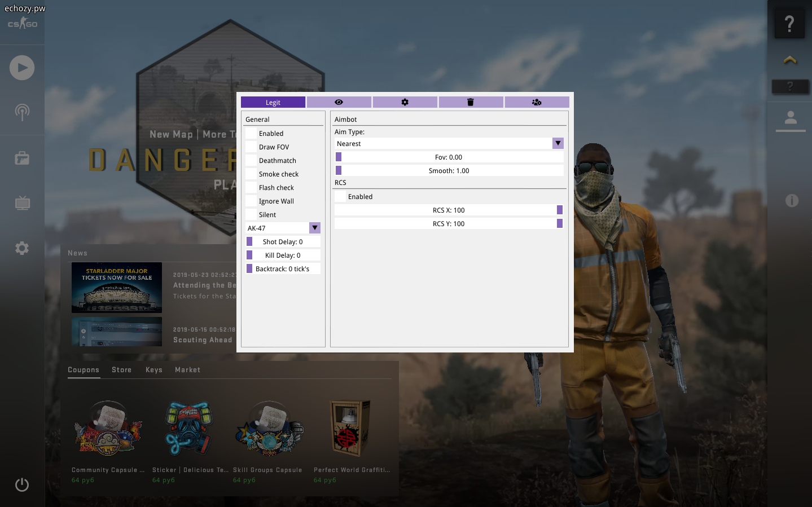Open the Scouting Ahead news thumbnail
Viewport: 812px width, 507px height.
[117, 332]
